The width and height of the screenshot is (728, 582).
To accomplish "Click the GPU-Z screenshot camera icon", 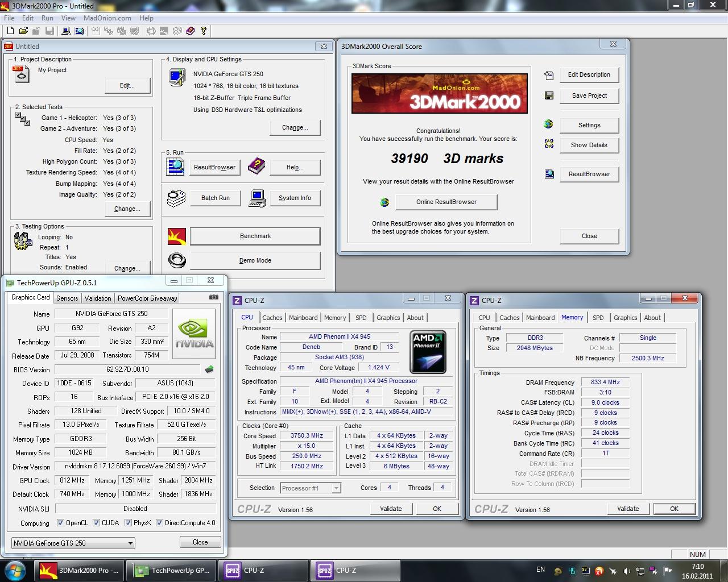I will [x=213, y=297].
